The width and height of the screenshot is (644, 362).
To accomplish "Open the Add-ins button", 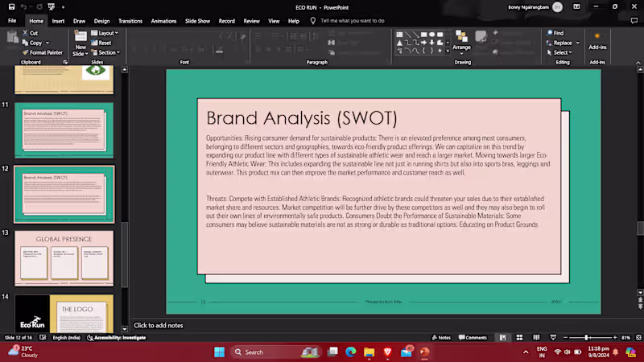I will tap(597, 41).
